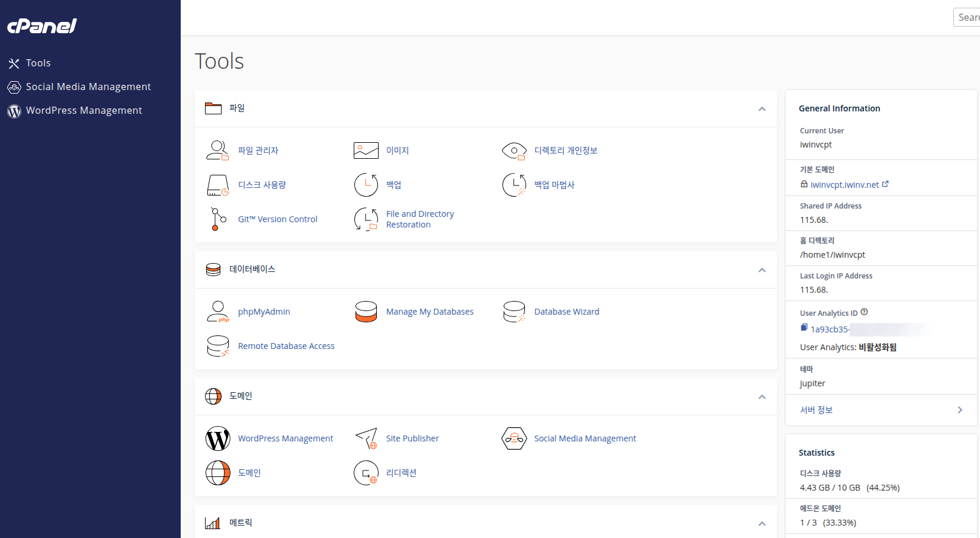Collapse the 데이터베이스 section
The image size is (980, 538).
tap(762, 270)
